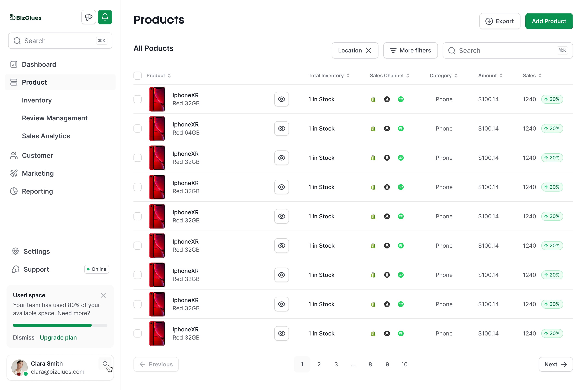Click the Online status badge

97,270
